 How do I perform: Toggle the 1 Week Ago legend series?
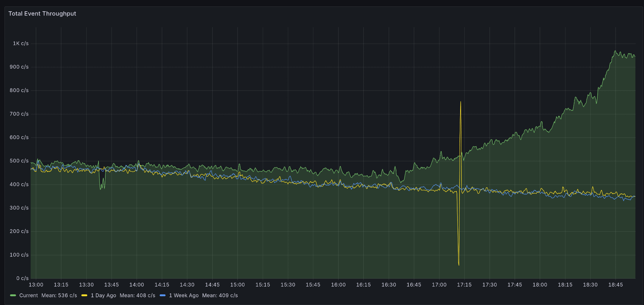[184, 295]
